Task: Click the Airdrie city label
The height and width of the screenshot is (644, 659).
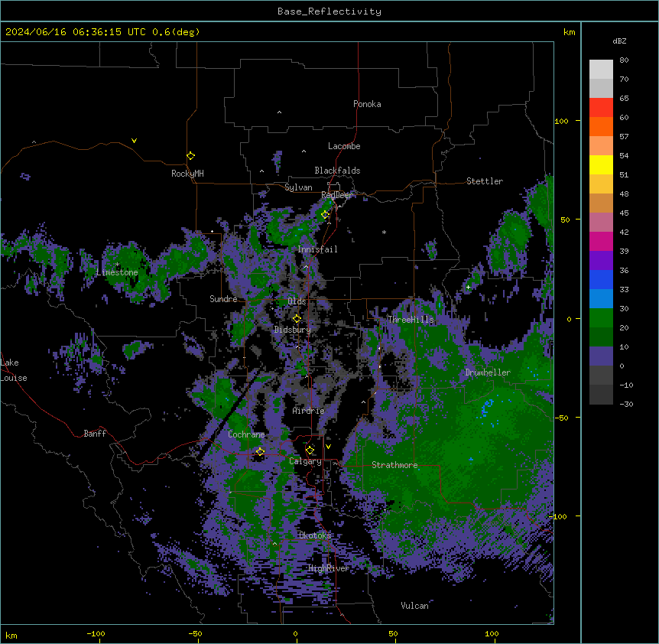Action: point(309,411)
